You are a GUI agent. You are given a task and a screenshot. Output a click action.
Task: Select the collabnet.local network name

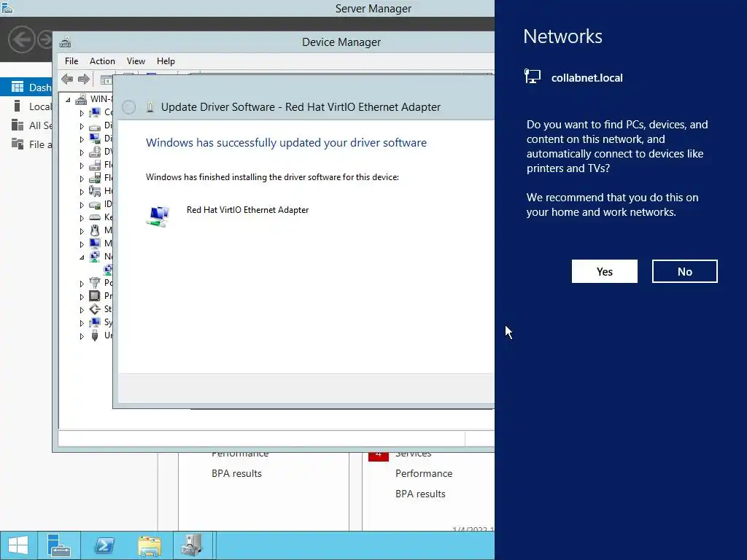(x=587, y=78)
